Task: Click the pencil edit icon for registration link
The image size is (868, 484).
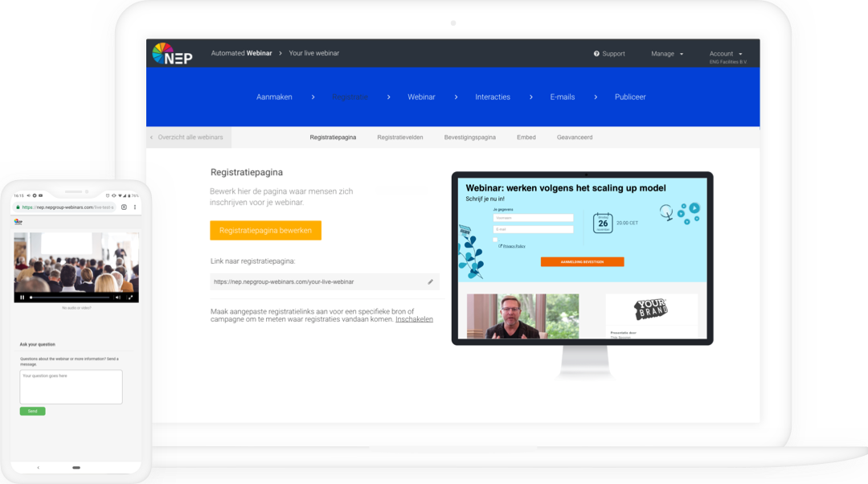Action: (430, 282)
